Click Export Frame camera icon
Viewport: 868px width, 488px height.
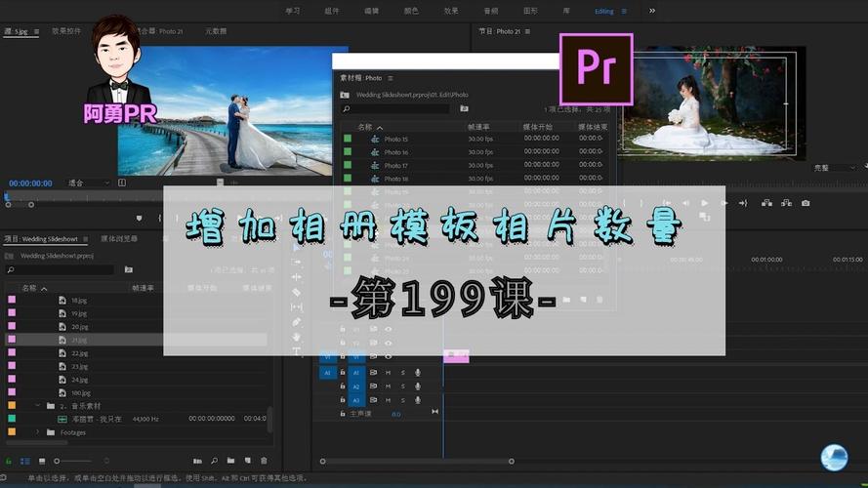[806, 203]
